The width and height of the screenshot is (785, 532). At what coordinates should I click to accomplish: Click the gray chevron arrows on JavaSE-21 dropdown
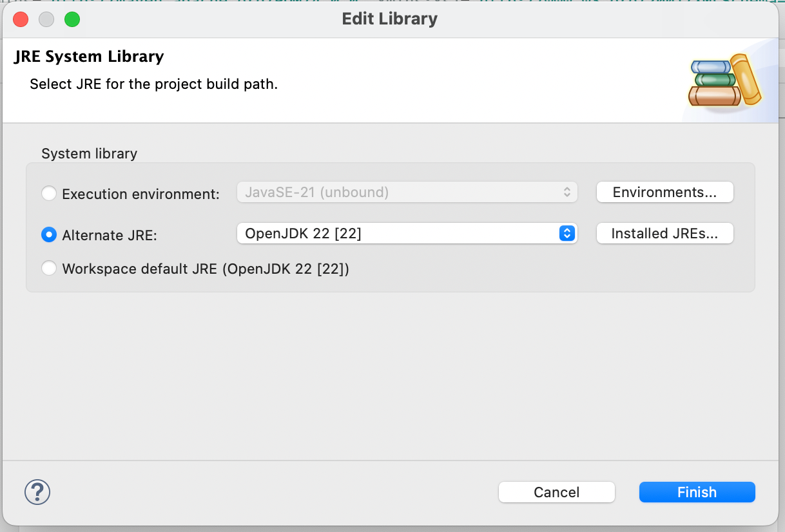point(567,192)
